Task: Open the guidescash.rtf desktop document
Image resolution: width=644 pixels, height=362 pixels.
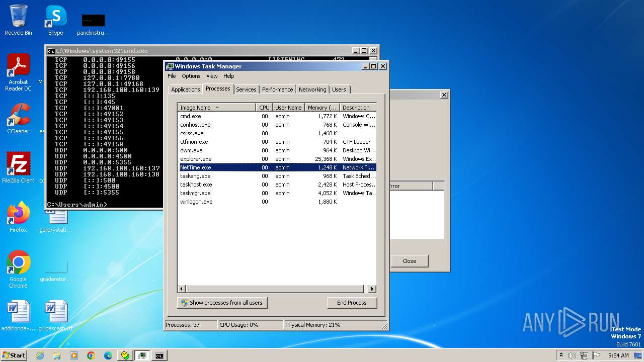Action: pyautogui.click(x=55, y=315)
